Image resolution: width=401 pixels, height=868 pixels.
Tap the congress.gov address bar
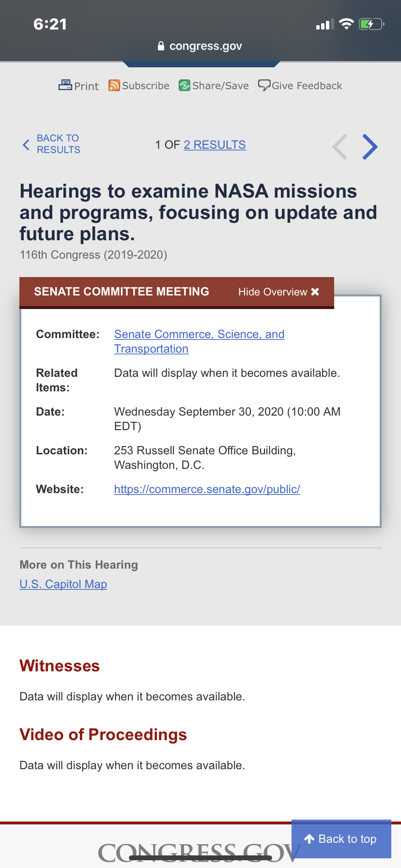pos(200,46)
